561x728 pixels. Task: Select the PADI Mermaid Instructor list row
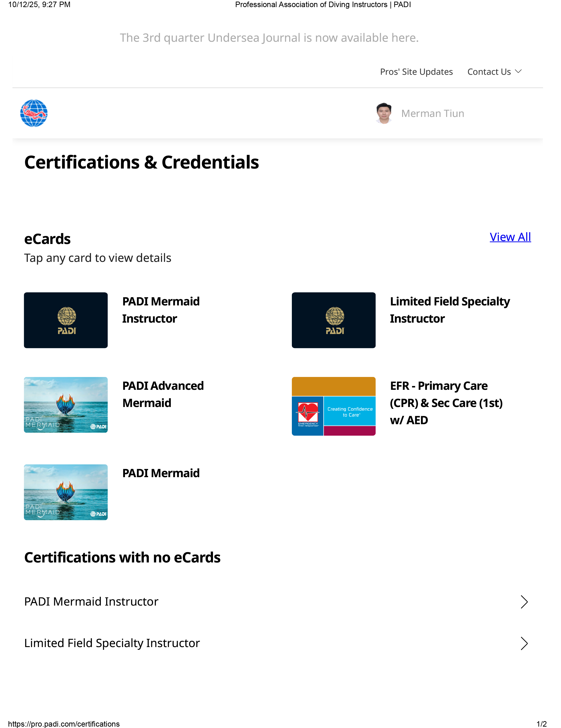point(91,602)
